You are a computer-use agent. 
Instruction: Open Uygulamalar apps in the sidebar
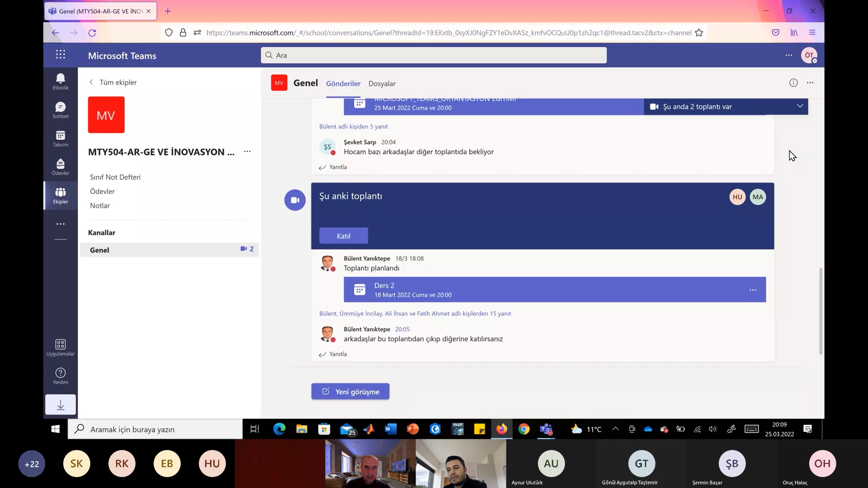click(x=60, y=348)
